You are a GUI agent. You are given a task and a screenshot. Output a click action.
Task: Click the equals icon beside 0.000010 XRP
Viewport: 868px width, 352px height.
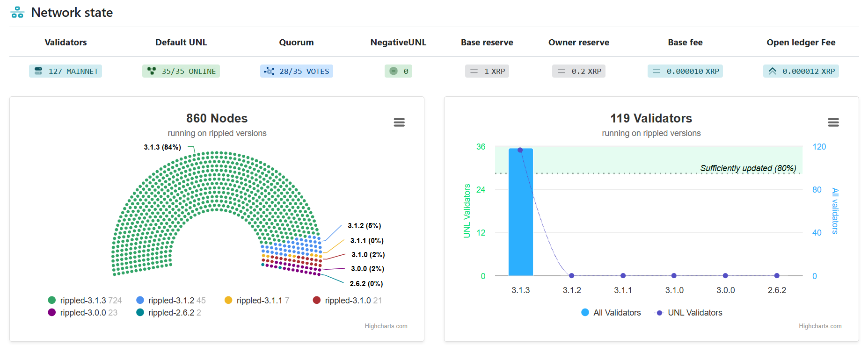(656, 71)
